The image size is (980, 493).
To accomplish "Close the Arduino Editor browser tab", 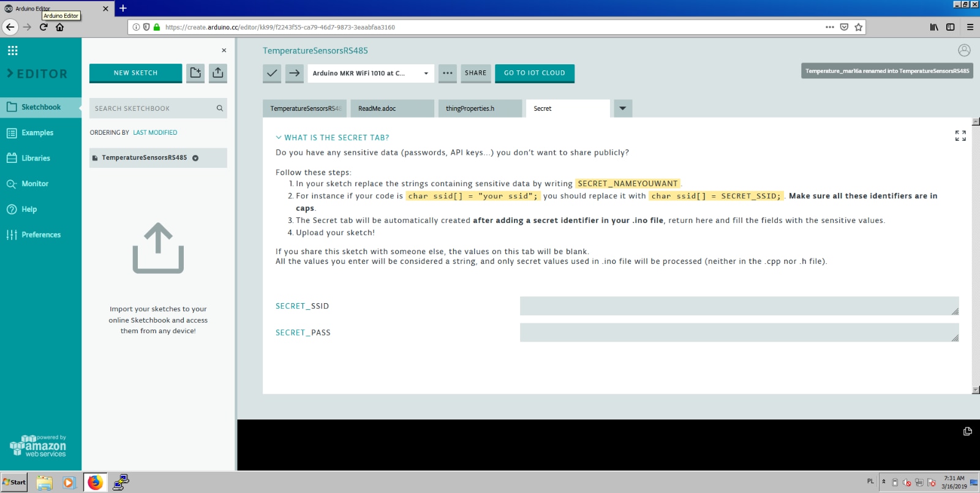I will tap(105, 9).
